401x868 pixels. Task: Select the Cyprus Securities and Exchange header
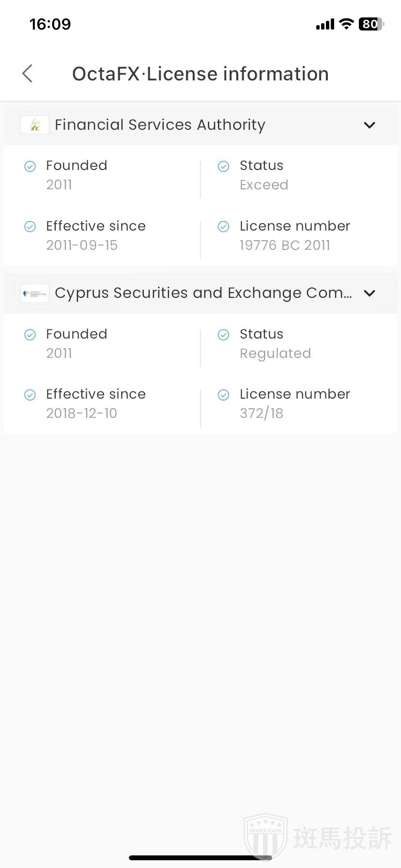[203, 293]
